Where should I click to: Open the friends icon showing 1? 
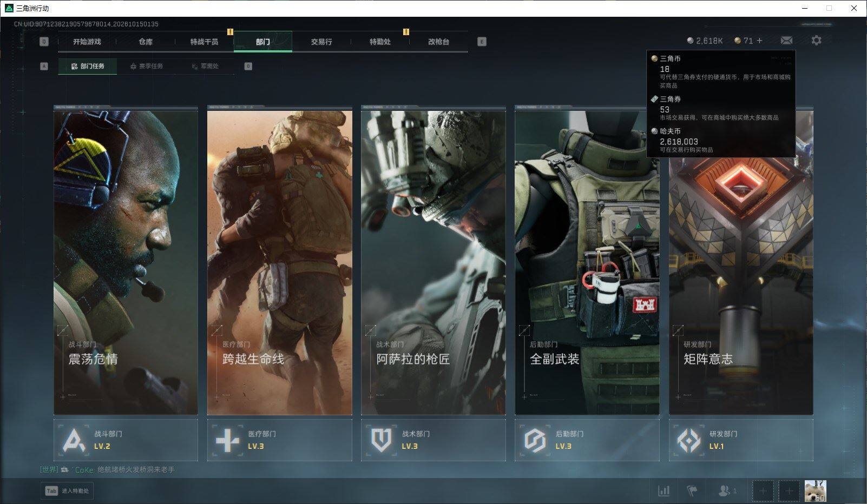pos(727,491)
